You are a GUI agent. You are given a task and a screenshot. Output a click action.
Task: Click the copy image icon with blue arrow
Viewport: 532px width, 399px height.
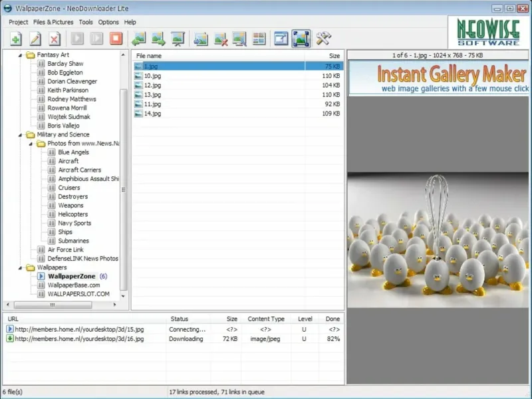point(201,39)
